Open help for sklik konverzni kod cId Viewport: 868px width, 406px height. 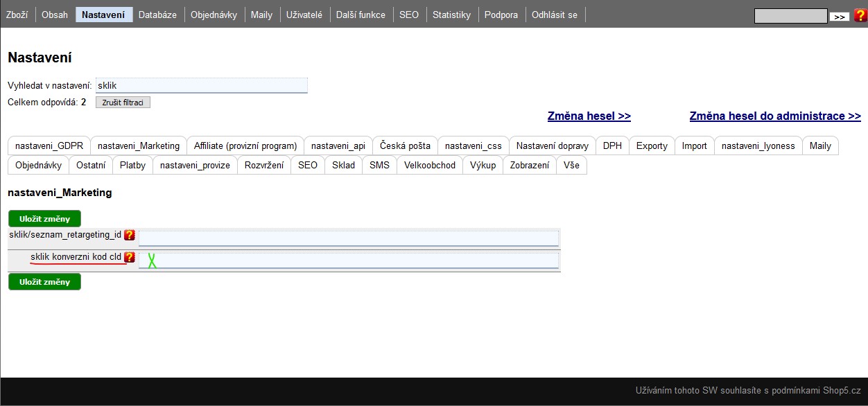coord(130,257)
